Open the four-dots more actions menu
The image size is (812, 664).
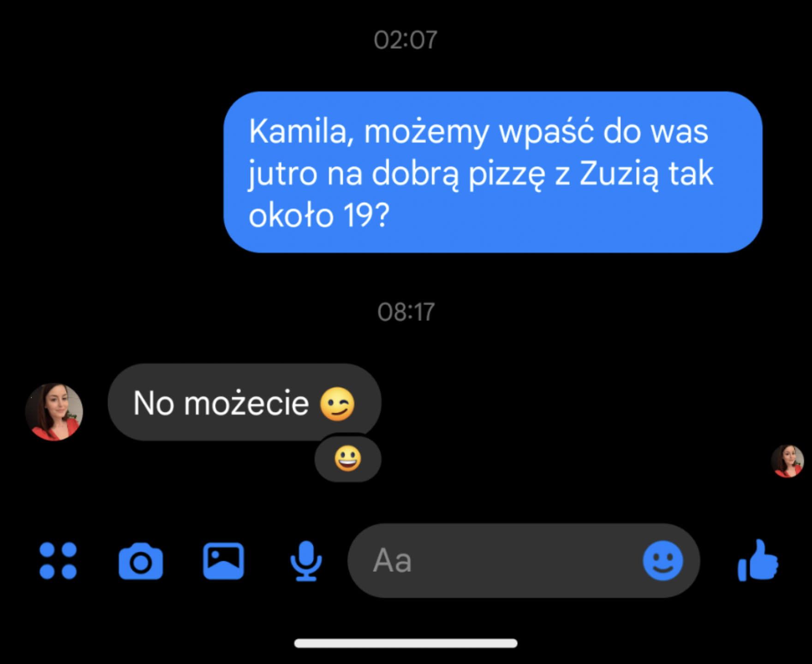pos(58,560)
